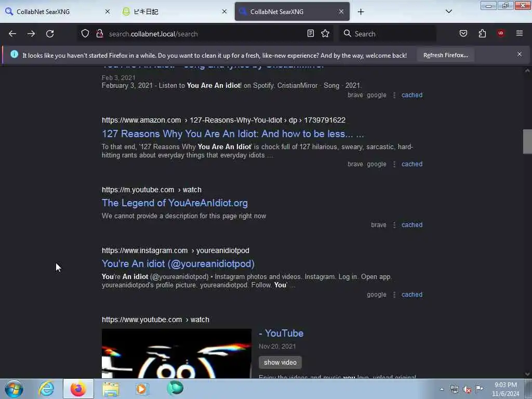Open the Action Center flag icon
Viewport: 532px width, 399px height.
coord(479,389)
